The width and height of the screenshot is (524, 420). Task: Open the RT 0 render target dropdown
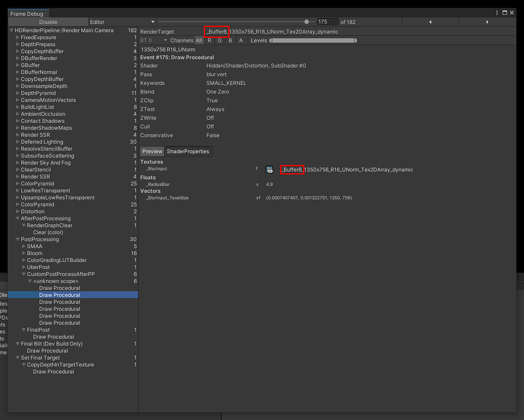[x=153, y=40]
